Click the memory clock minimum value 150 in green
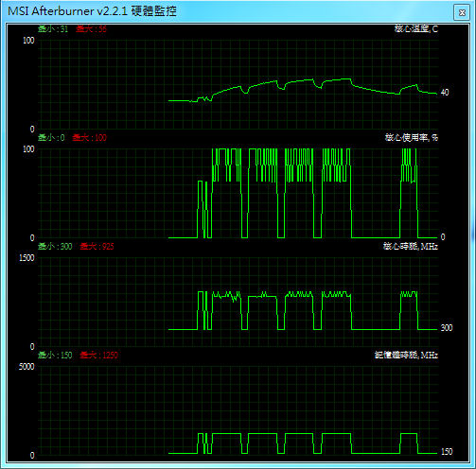The width and height of the screenshot is (476, 469). pyautogui.click(x=66, y=355)
